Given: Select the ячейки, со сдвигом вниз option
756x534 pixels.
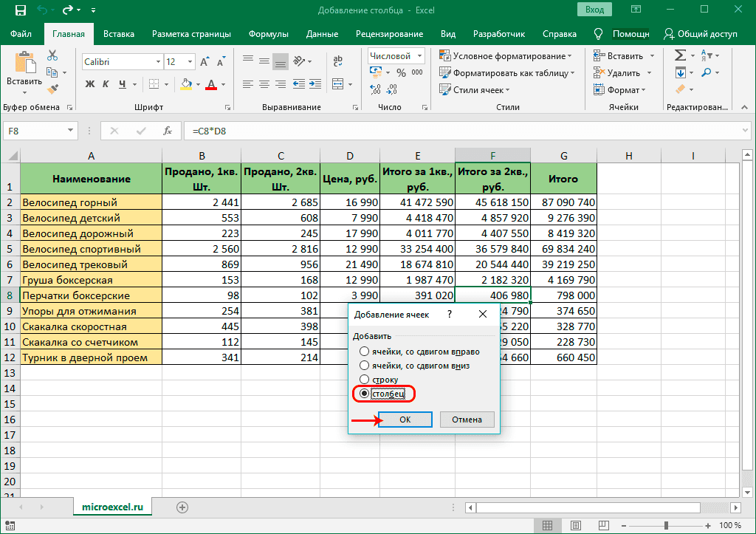Looking at the screenshot, I should coord(365,365).
